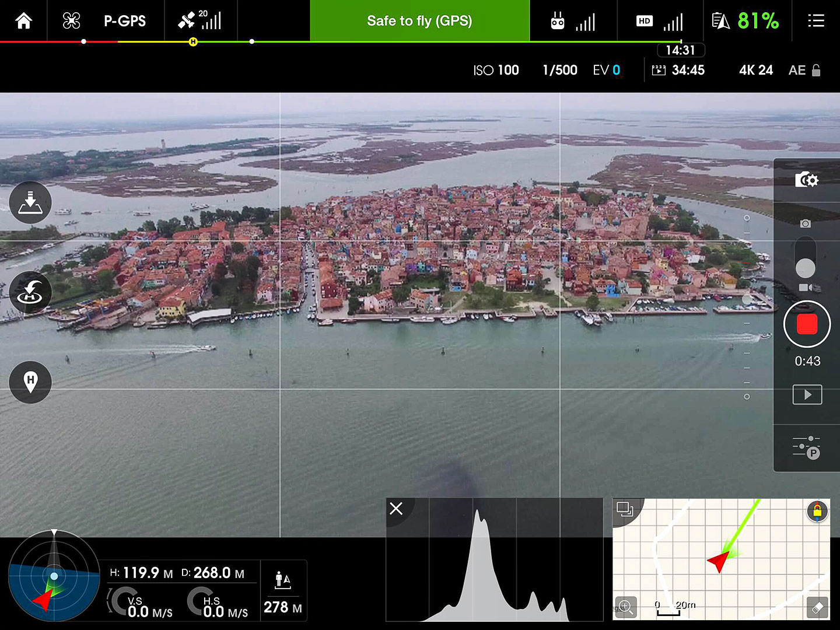Stop recording with red button
This screenshot has width=840, height=630.
pos(807,324)
